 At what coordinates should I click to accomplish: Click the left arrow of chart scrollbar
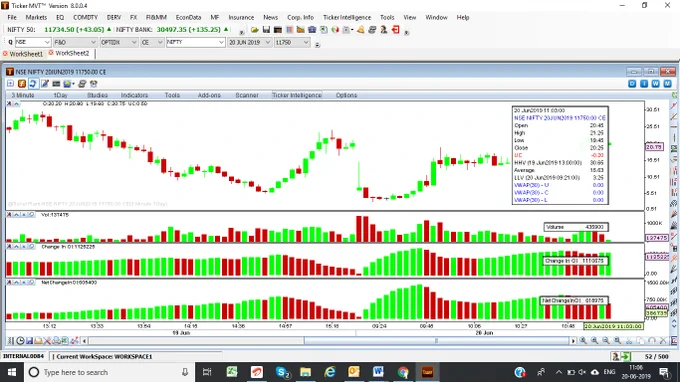pyautogui.click(x=84, y=341)
